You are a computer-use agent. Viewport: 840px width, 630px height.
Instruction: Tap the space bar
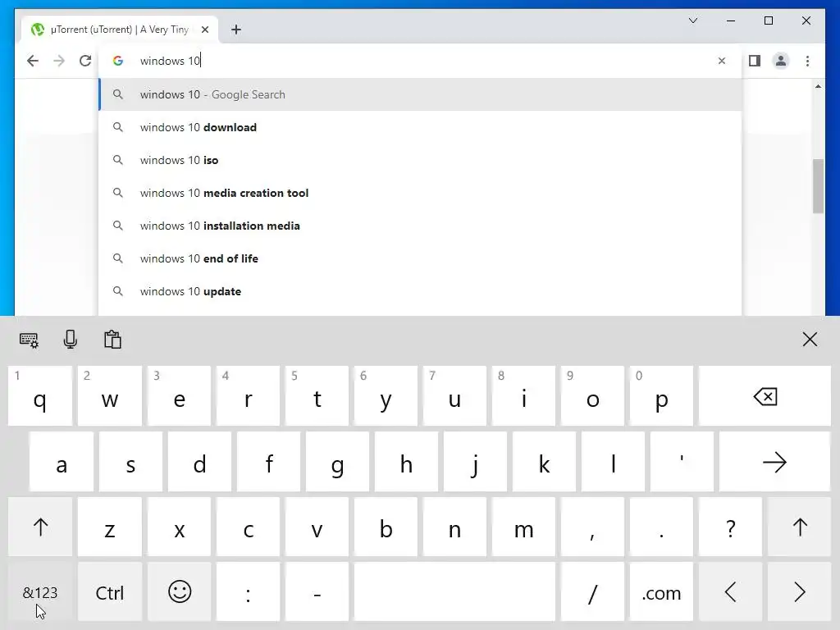454,592
